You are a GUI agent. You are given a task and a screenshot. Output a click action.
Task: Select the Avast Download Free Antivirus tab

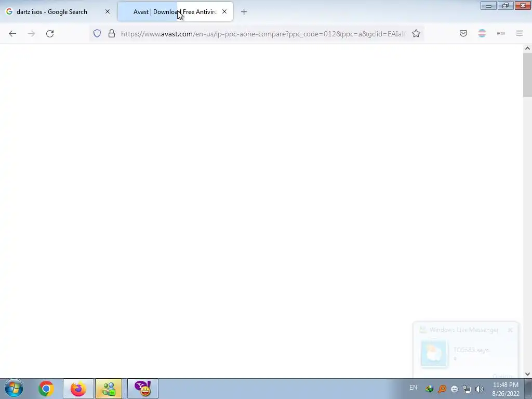175,12
